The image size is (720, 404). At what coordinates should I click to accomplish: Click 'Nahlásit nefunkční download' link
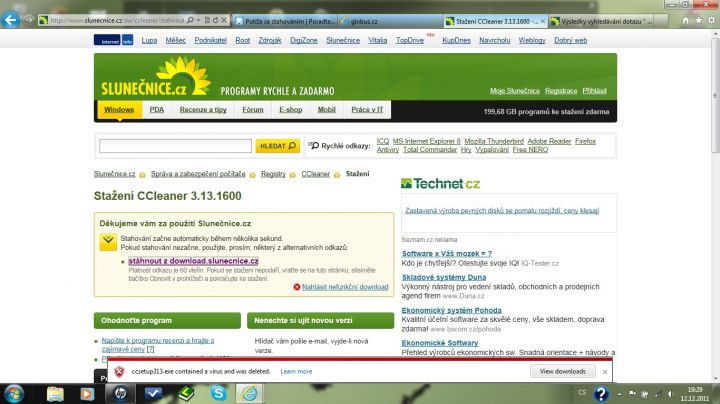[345, 287]
